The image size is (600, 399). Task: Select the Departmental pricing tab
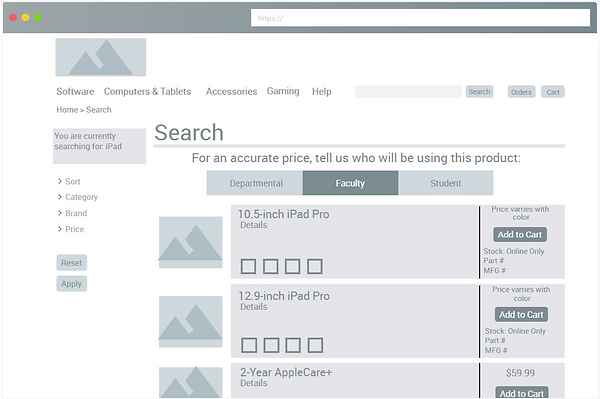click(255, 183)
